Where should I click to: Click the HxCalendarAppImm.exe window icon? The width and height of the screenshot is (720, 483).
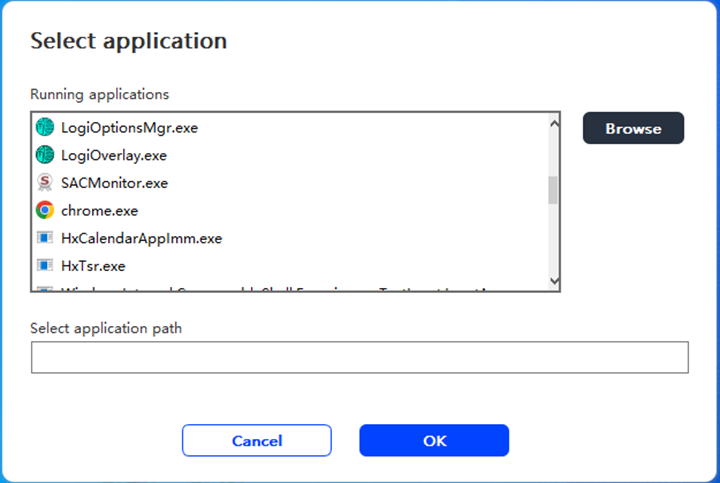[44, 239]
